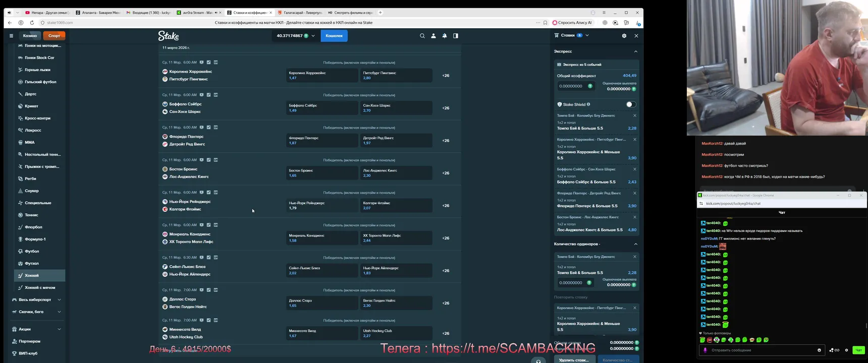Image resolution: width=868 pixels, height=363 pixels.
Task: Remove Каролина Харрикейнс selection from express
Action: [635, 139]
